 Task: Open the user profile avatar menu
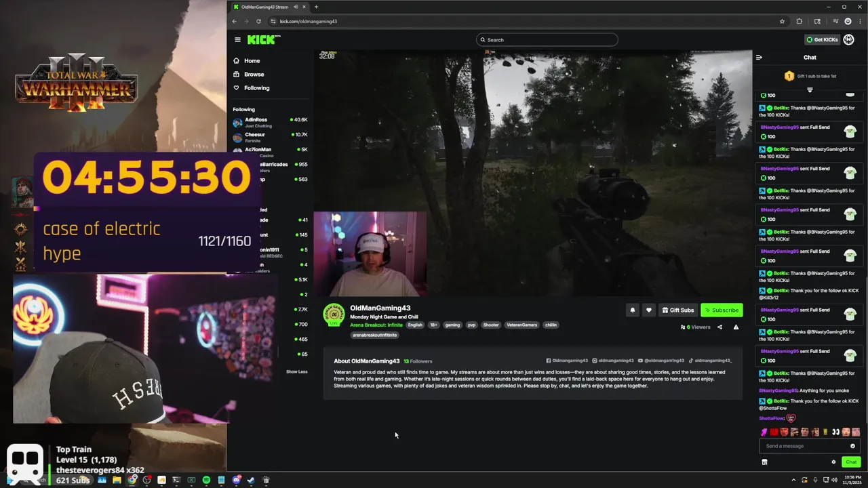pos(849,40)
